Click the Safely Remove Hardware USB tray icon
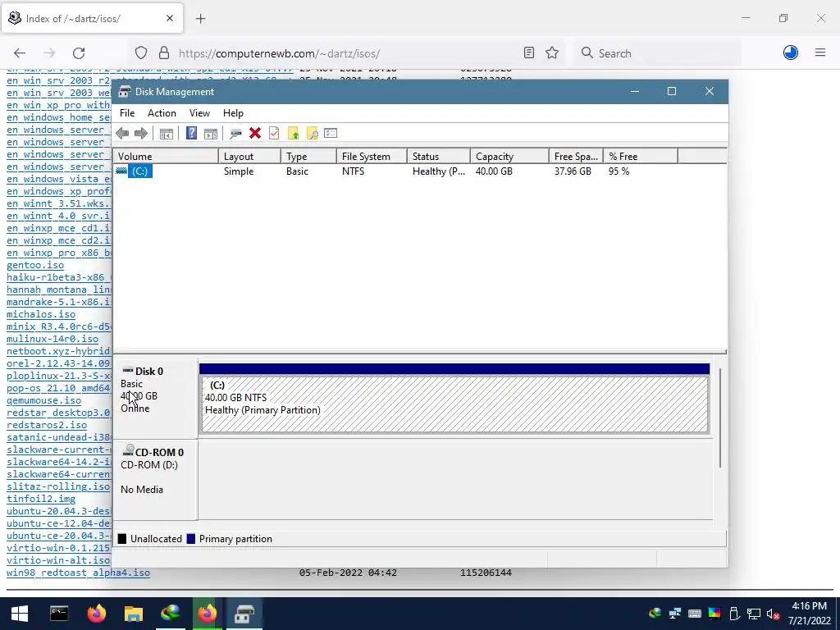Viewport: 840px width, 630px height. (734, 614)
